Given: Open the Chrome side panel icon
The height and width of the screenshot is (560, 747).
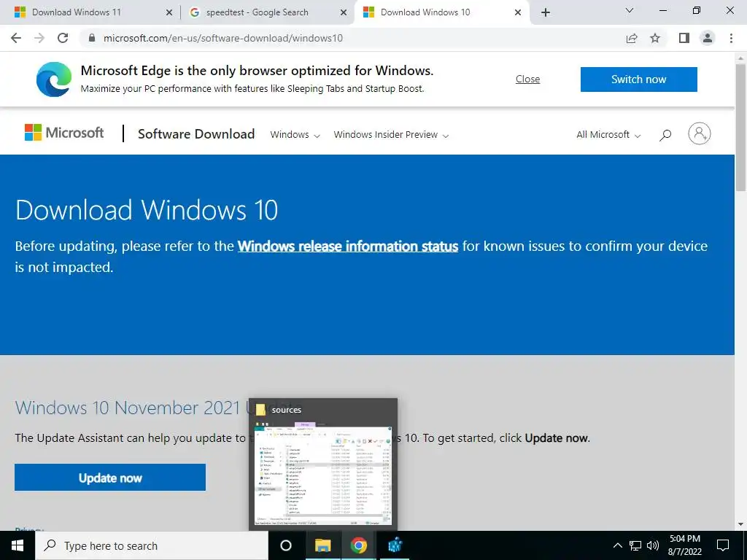Looking at the screenshot, I should pyautogui.click(x=684, y=38).
